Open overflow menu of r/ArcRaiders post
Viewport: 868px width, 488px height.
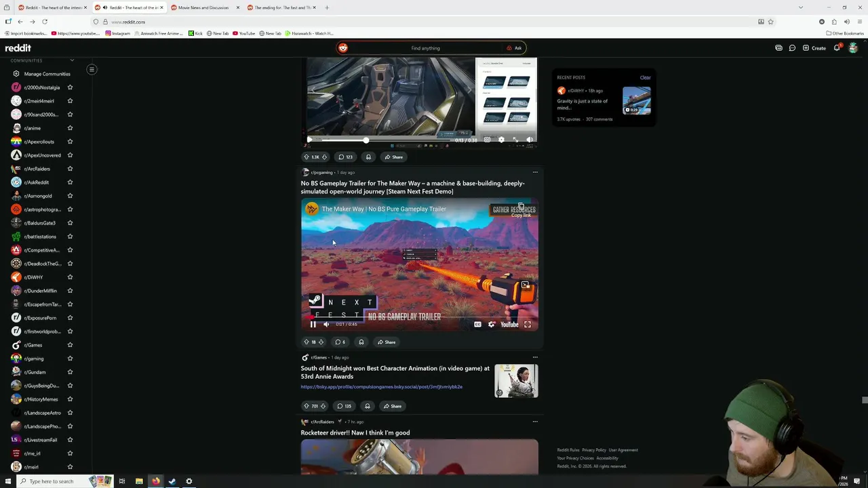pyautogui.click(x=535, y=422)
